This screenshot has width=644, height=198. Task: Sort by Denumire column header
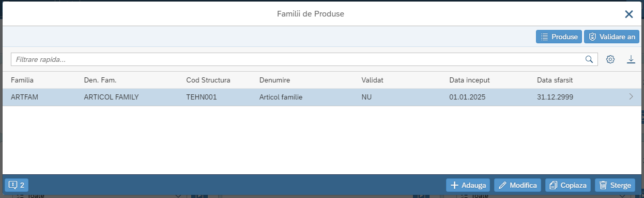(274, 80)
